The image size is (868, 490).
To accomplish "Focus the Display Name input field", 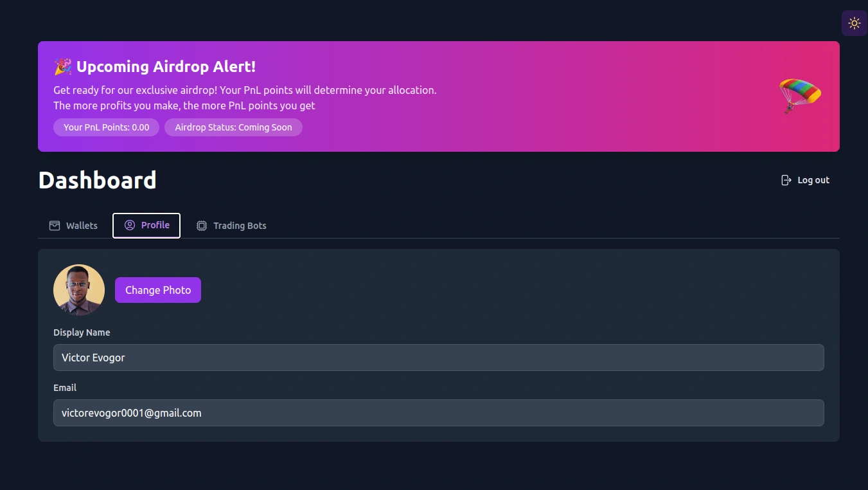I will (439, 358).
